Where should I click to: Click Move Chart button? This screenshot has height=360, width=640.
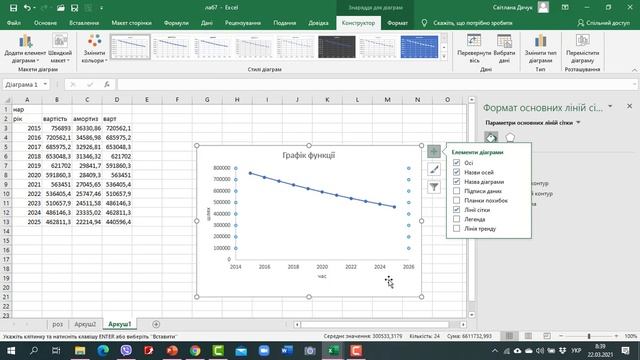point(582,49)
